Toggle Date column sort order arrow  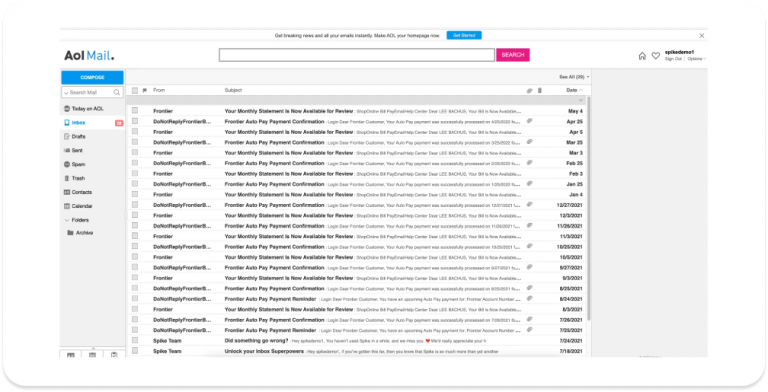click(581, 91)
